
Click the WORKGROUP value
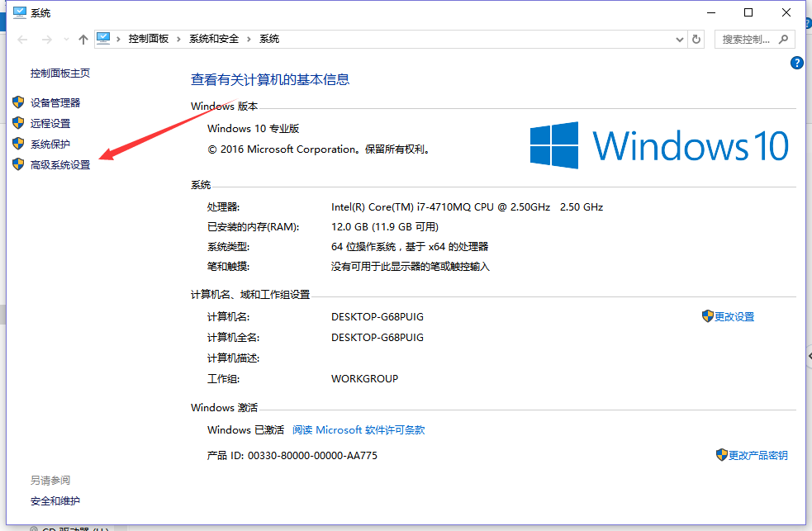coord(364,379)
